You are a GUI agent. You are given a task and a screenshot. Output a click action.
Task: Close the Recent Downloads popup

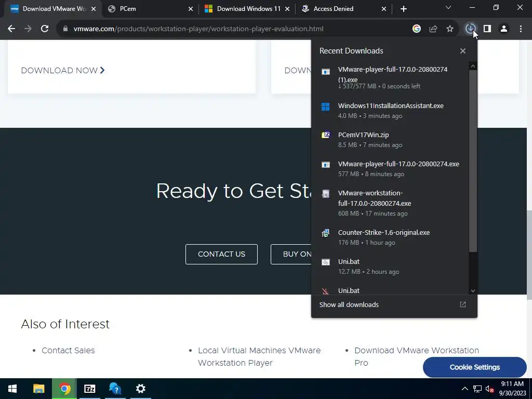(463, 51)
